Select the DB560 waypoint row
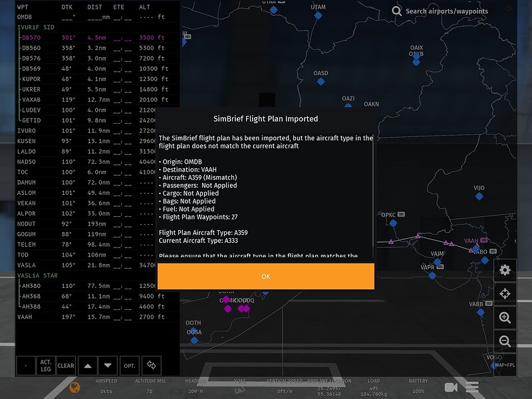This screenshot has width=532, height=399. click(x=97, y=48)
